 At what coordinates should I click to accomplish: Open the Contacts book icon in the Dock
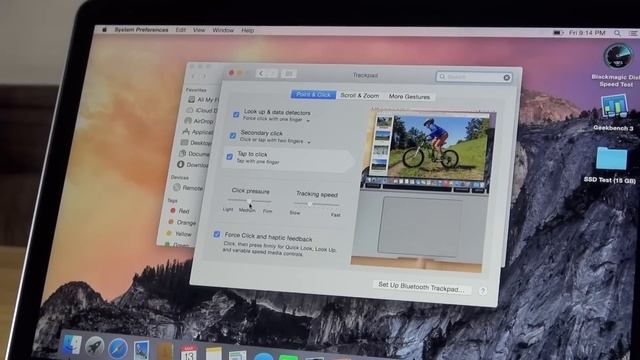165,352
